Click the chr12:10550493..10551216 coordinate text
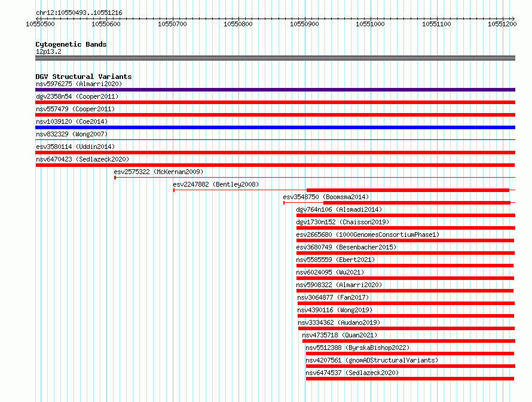The width and height of the screenshot is (532, 402). click(x=79, y=13)
